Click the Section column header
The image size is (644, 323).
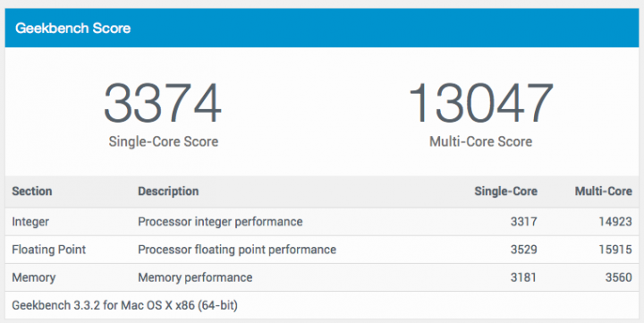point(32,191)
